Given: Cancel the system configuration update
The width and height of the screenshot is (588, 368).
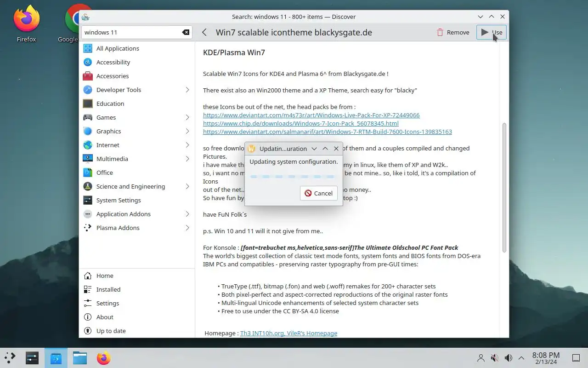Looking at the screenshot, I should [319, 193].
